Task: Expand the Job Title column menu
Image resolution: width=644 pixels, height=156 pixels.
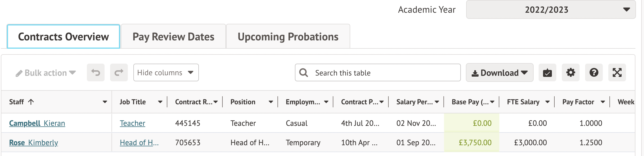Action: [160, 102]
